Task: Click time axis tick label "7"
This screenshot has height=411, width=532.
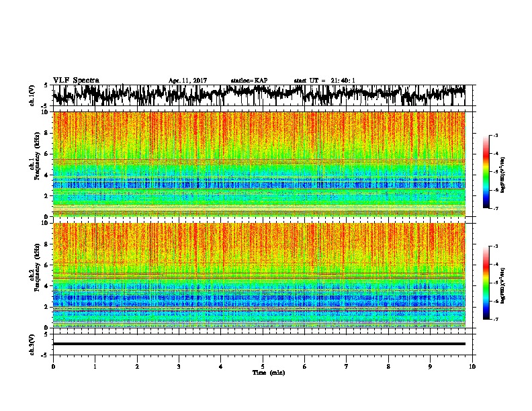Action: coord(347,367)
